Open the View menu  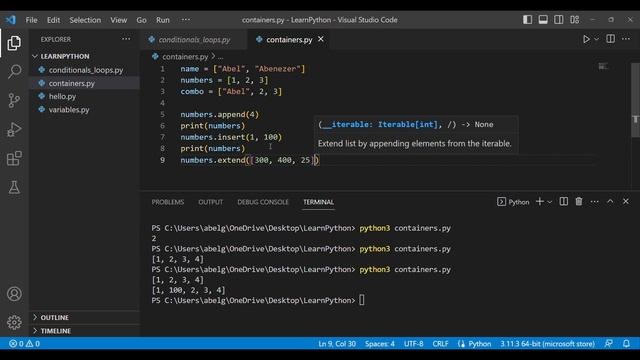(118, 20)
